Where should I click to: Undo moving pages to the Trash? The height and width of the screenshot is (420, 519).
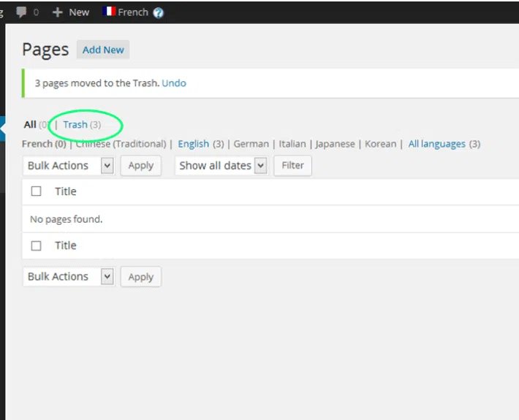(174, 83)
